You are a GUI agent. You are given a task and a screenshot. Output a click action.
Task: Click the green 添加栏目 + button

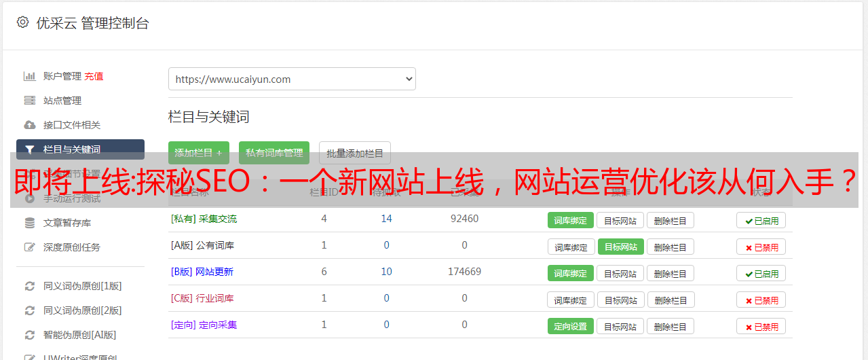[x=199, y=153]
